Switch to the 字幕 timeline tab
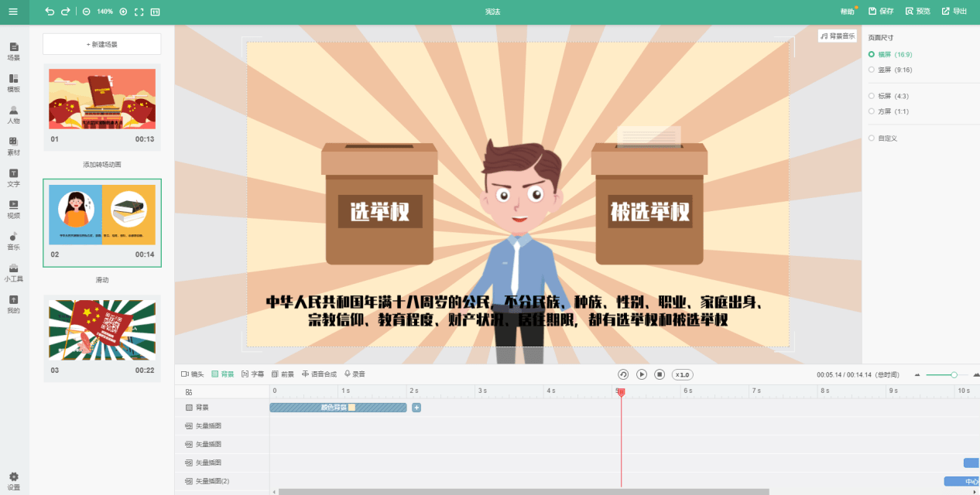980x495 pixels. [252, 374]
